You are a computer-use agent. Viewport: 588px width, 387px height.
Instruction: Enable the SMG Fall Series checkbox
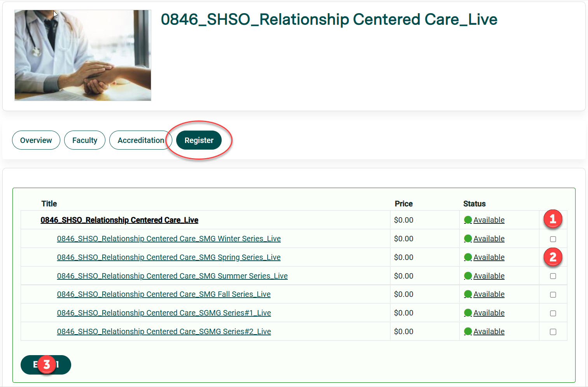(553, 295)
